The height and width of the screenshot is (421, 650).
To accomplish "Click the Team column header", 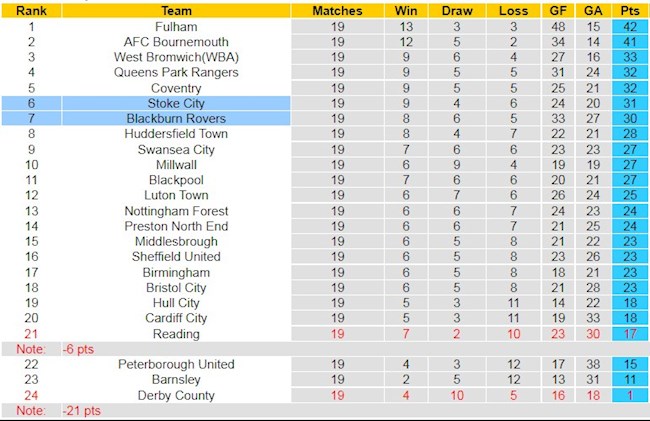I will click(x=176, y=11).
